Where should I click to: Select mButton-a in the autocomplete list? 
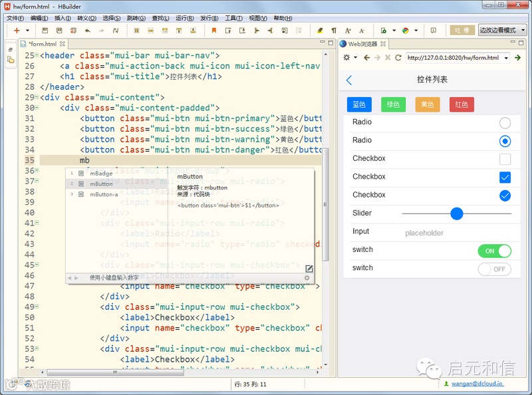[104, 194]
